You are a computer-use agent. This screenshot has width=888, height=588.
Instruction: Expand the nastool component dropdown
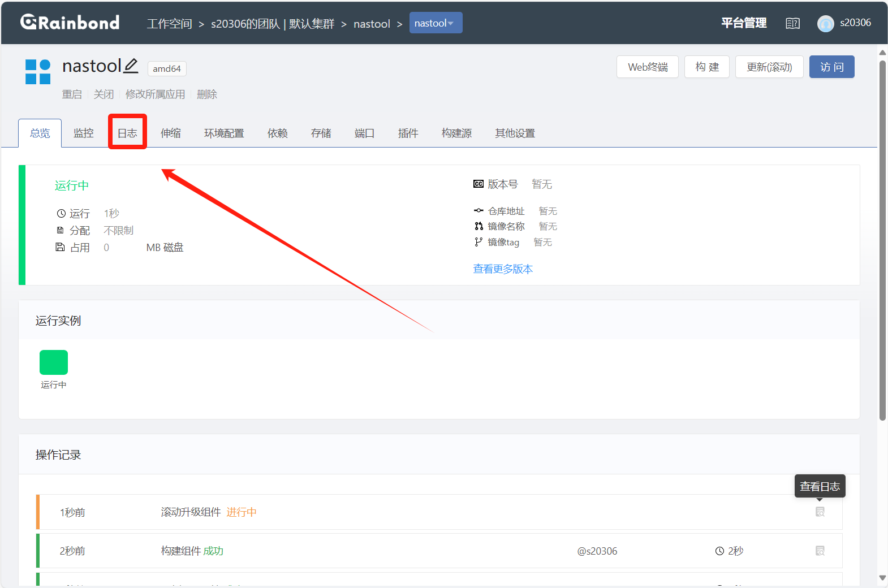point(436,23)
